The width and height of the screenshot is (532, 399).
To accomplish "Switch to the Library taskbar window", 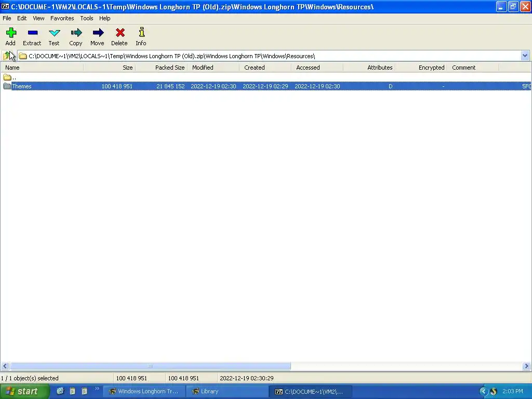I will click(227, 391).
